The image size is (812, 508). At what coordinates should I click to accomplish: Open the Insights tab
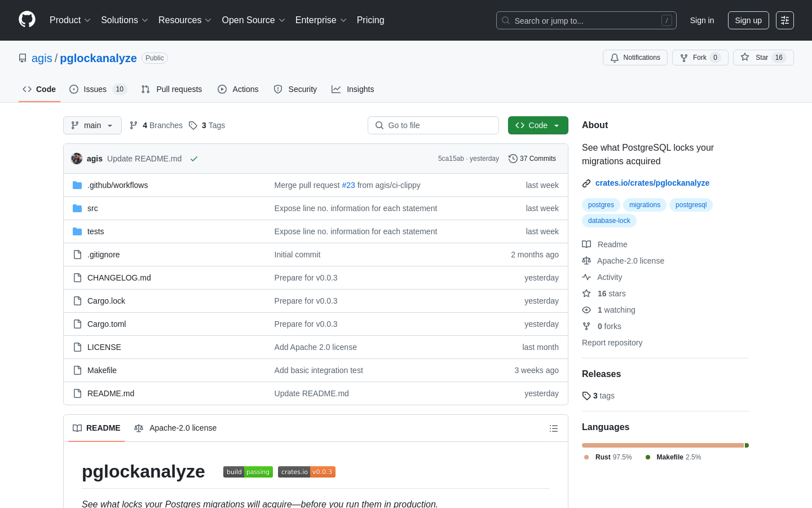point(353,89)
